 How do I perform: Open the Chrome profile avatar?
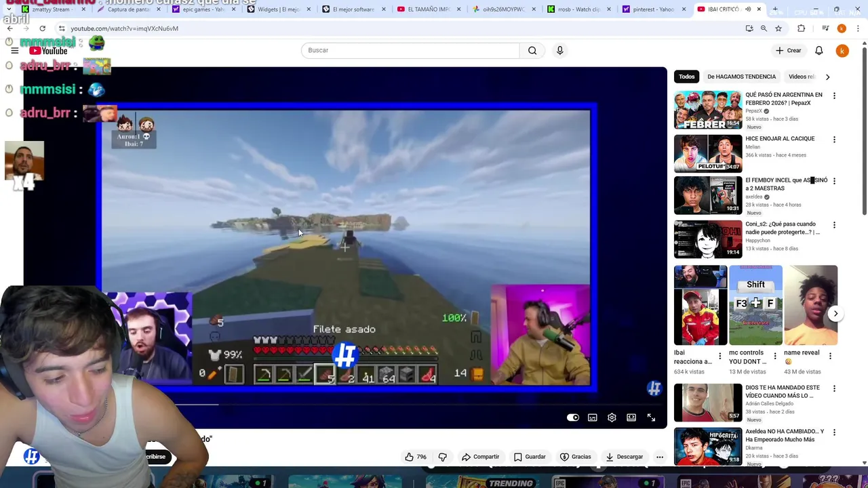842,28
